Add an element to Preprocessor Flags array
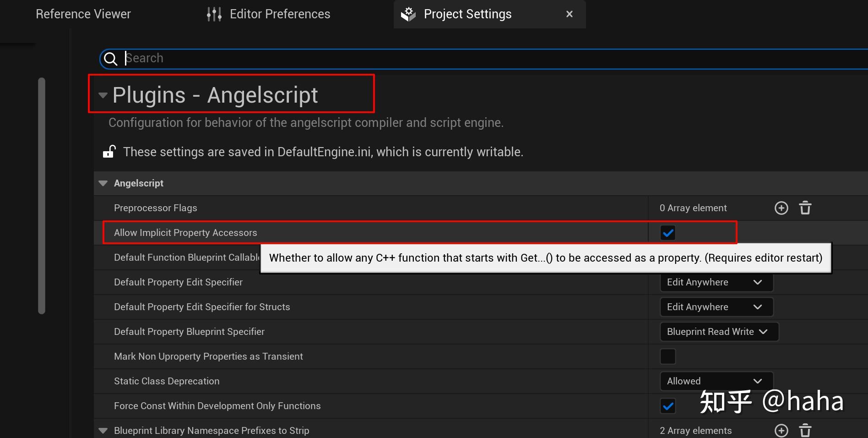The width and height of the screenshot is (868, 438). click(781, 208)
